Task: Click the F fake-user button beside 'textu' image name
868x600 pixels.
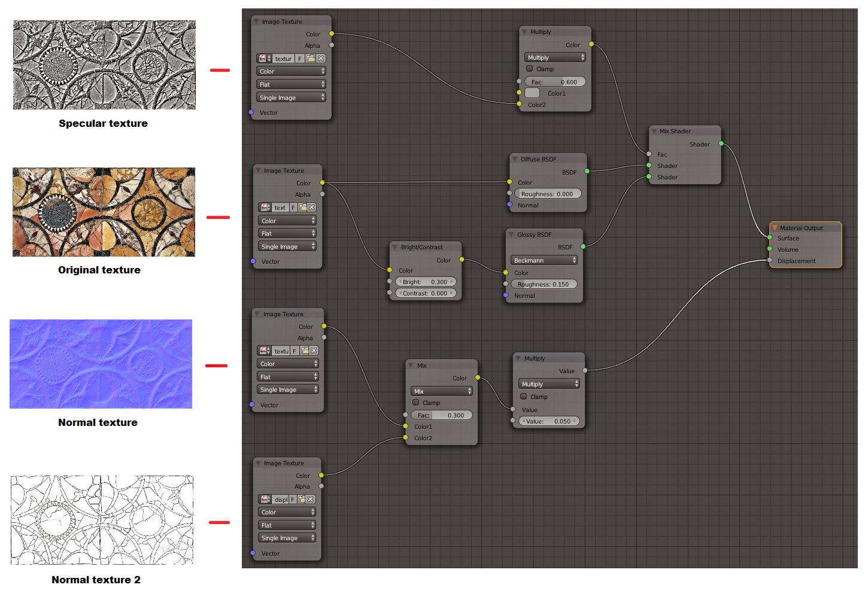Action: coord(295,351)
